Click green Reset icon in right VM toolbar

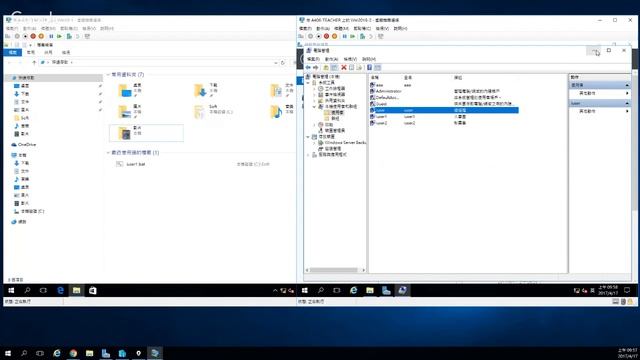[353, 36]
